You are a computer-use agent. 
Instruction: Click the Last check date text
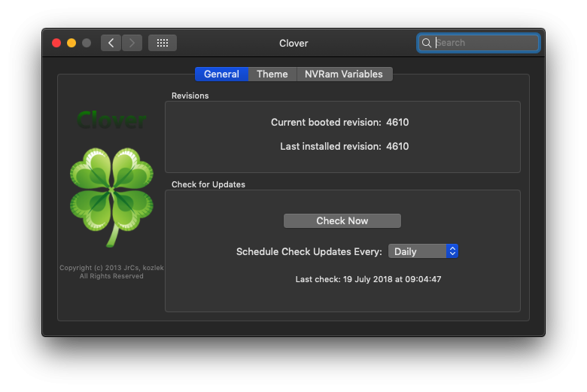368,279
